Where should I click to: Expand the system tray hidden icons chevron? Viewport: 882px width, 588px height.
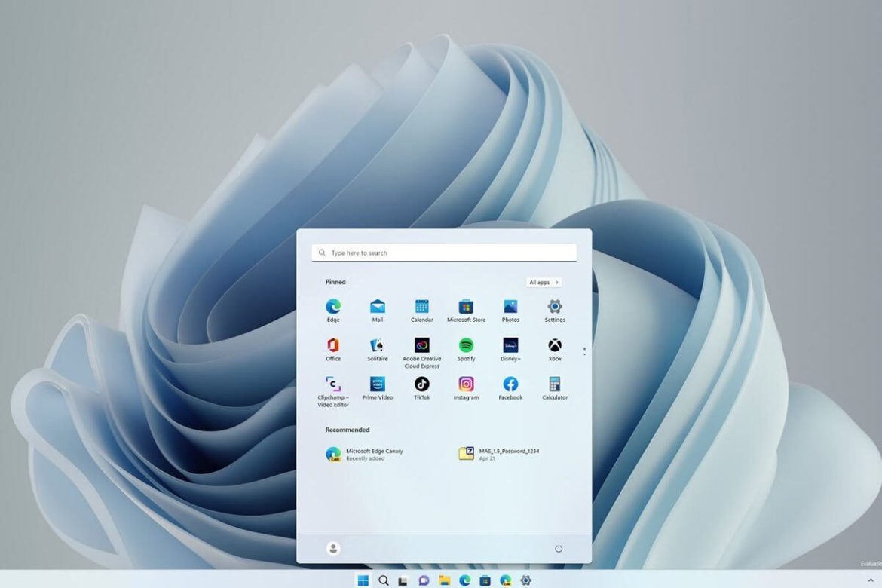click(871, 580)
